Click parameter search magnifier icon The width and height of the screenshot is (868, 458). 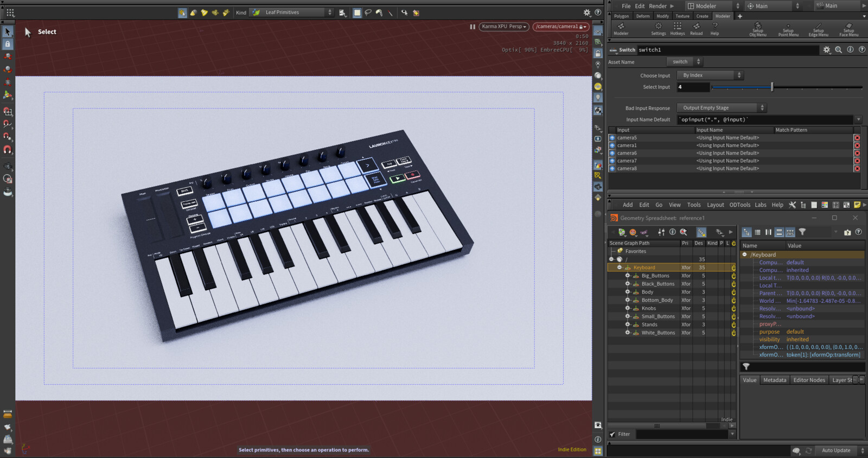pyautogui.click(x=839, y=49)
